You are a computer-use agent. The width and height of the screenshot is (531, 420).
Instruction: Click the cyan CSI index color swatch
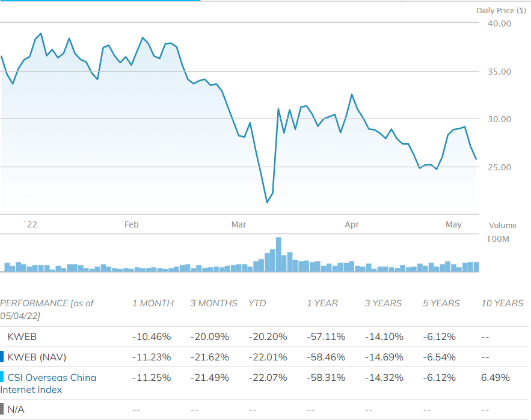(2, 377)
